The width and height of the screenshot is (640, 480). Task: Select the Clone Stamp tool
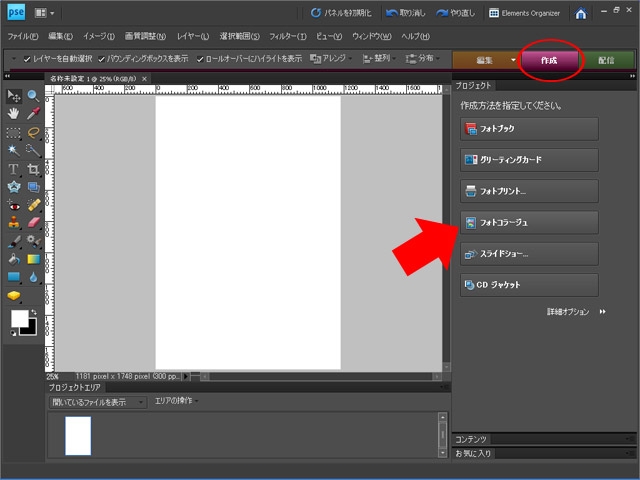pyautogui.click(x=13, y=223)
